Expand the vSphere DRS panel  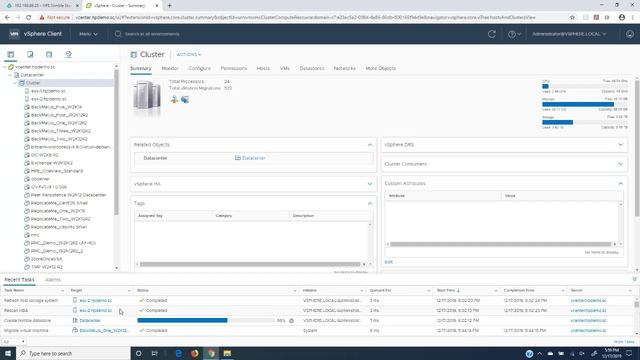(620, 144)
